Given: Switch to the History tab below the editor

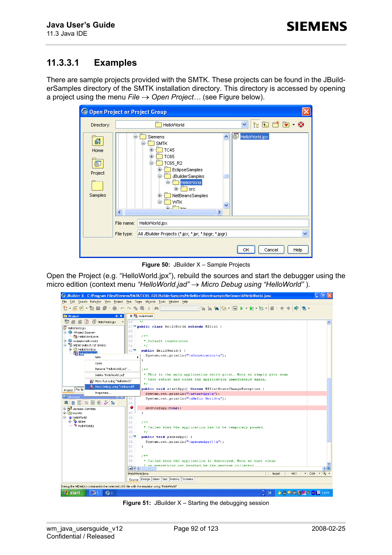Looking at the screenshot, I should coord(175,479).
